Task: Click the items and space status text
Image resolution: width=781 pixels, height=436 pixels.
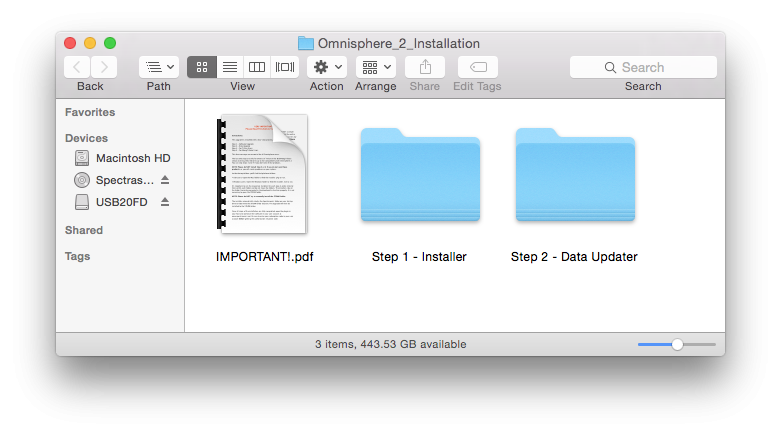Action: click(x=390, y=344)
